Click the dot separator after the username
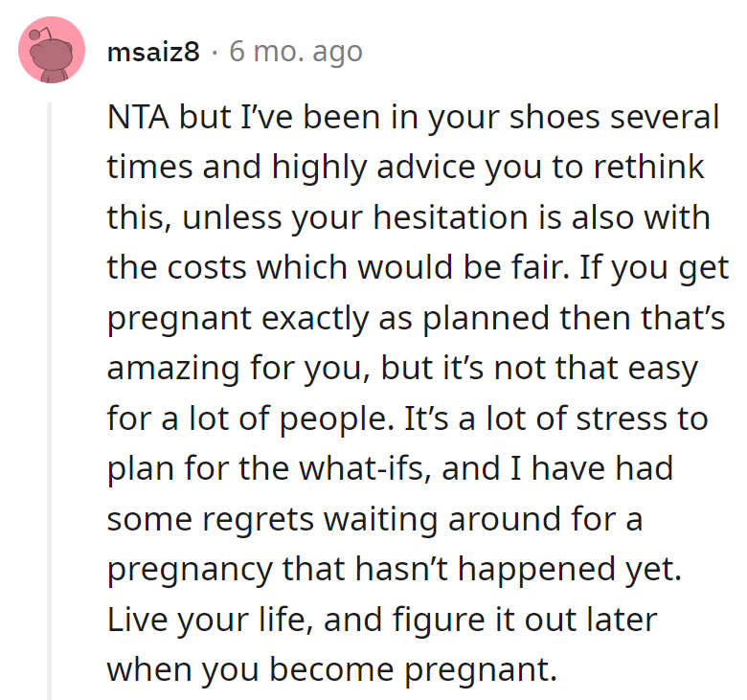The height and width of the screenshot is (700, 747). [x=215, y=52]
